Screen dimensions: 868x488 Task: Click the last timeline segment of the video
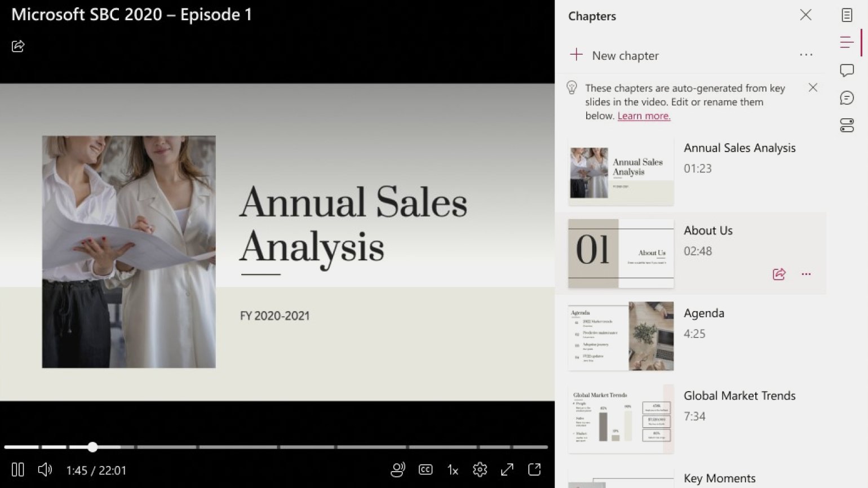pyautogui.click(x=530, y=447)
